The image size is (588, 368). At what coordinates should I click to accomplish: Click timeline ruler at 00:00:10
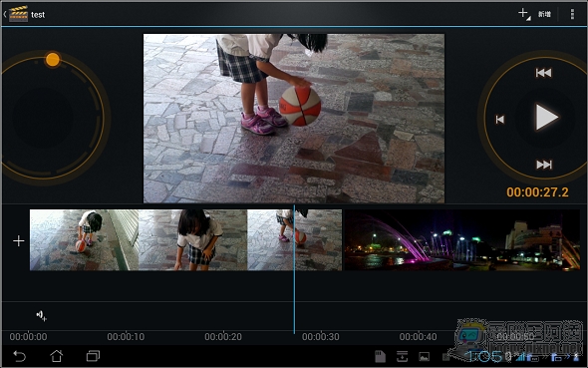click(x=126, y=337)
